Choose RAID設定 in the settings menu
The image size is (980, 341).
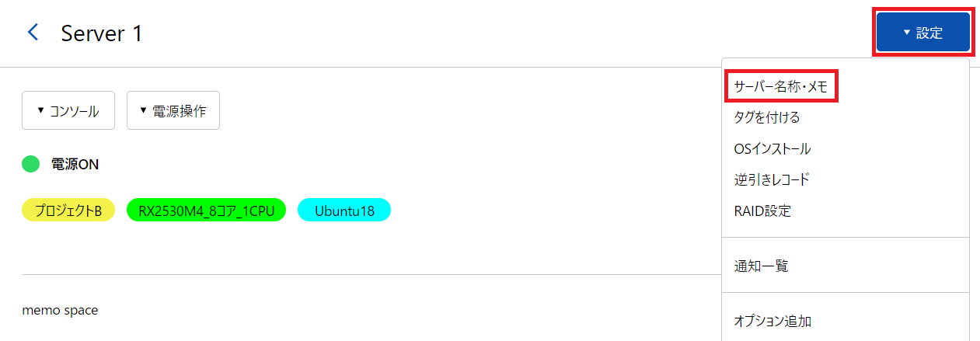click(x=762, y=211)
